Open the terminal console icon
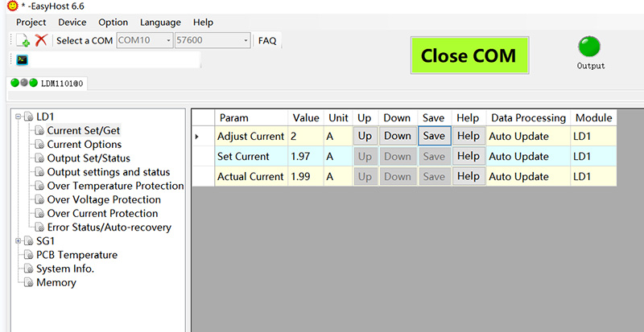Image resolution: width=644 pixels, height=332 pixels. click(x=23, y=59)
